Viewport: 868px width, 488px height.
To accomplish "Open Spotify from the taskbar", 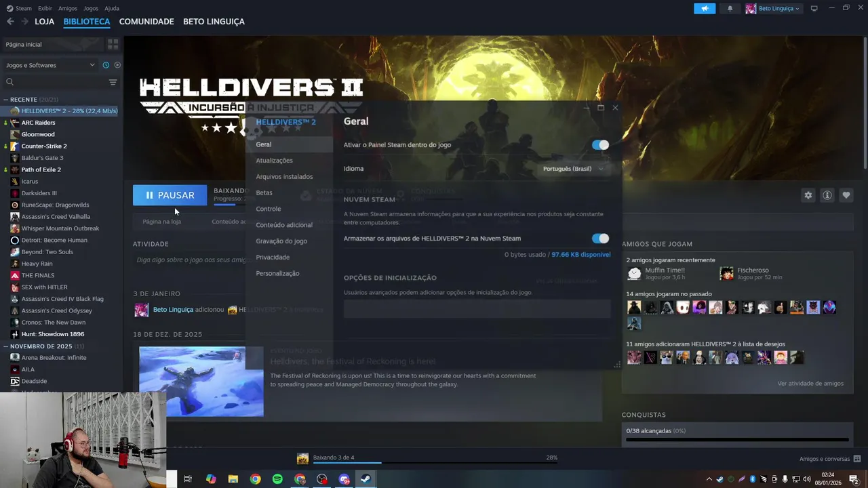I will pyautogui.click(x=277, y=479).
